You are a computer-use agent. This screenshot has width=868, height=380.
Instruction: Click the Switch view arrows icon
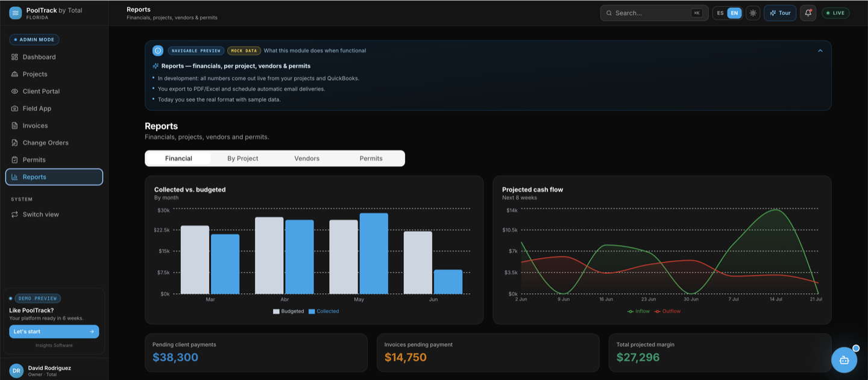15,214
